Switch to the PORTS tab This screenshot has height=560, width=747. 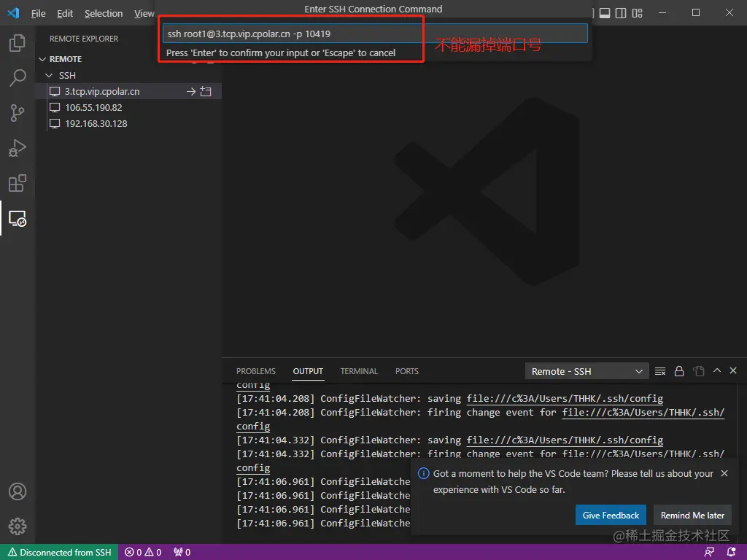pos(407,371)
